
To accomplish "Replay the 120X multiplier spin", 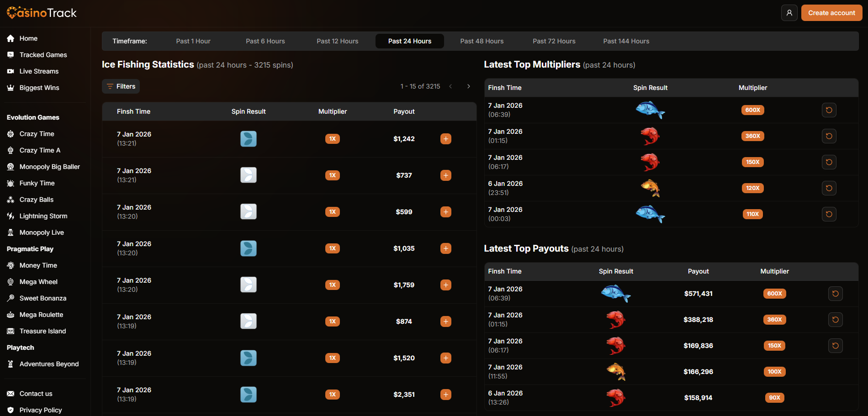I will (x=829, y=188).
